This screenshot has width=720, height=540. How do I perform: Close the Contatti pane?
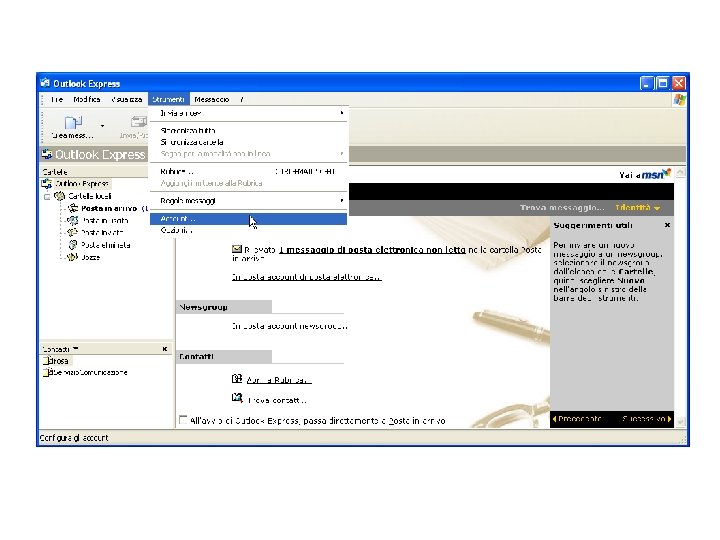tap(165, 349)
